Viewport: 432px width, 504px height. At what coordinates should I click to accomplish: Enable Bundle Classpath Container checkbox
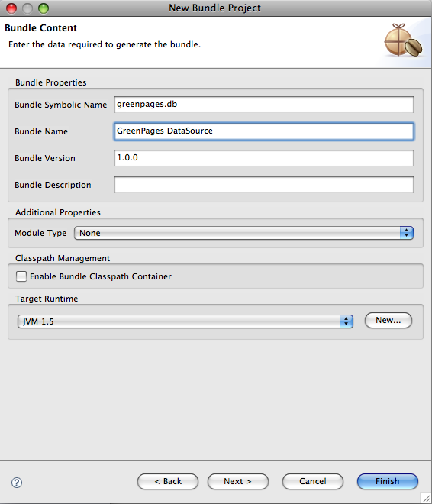click(x=21, y=276)
